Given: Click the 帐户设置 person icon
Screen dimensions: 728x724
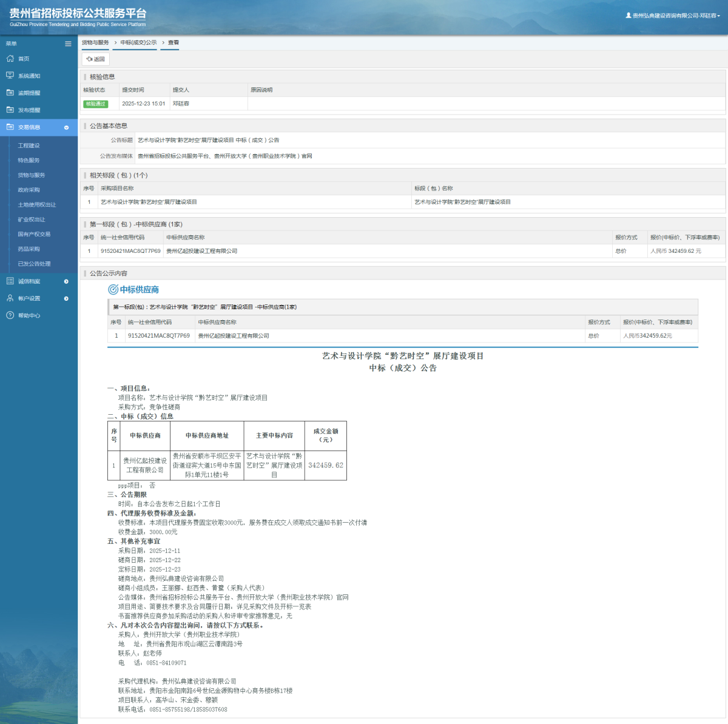Looking at the screenshot, I should [10, 298].
